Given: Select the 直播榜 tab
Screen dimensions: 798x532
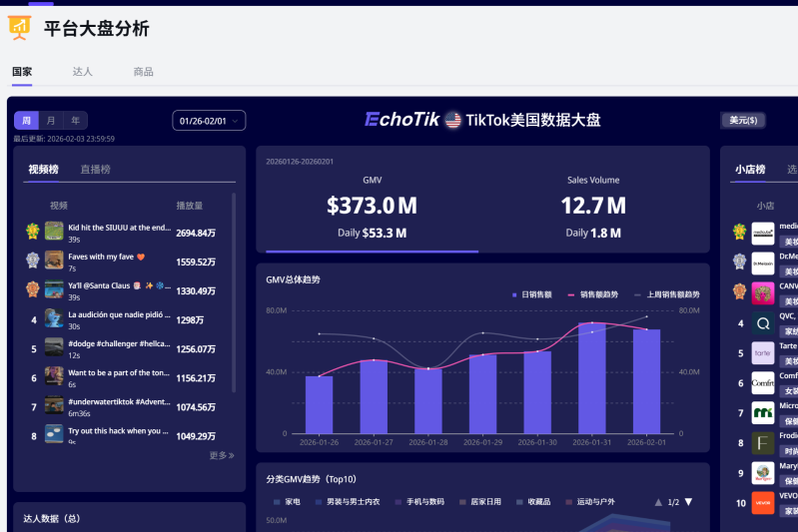Looking at the screenshot, I should tap(95, 170).
